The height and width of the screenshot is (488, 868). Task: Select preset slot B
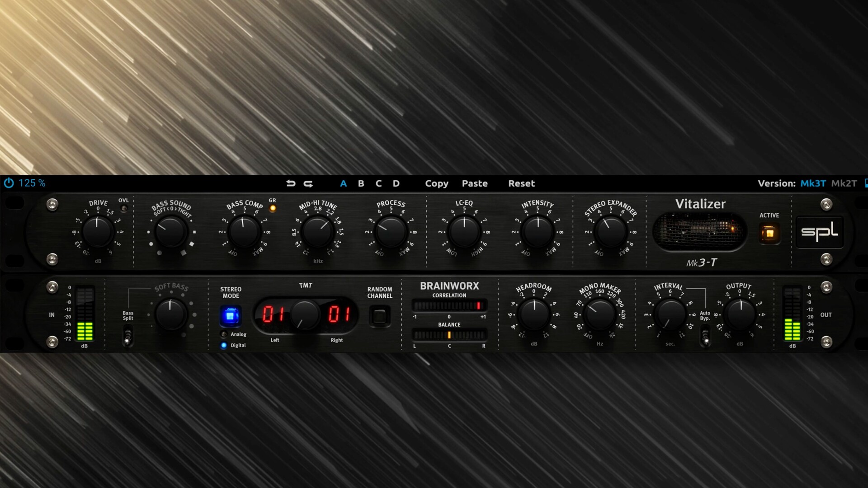coord(361,183)
